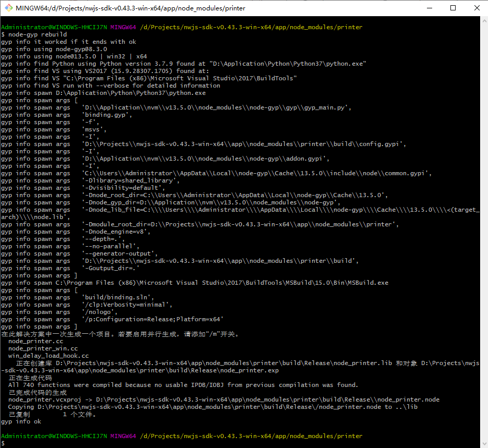Click the 'node_printer.cc' file name
Image resolution: width=488 pixels, height=448 pixels.
point(36,342)
